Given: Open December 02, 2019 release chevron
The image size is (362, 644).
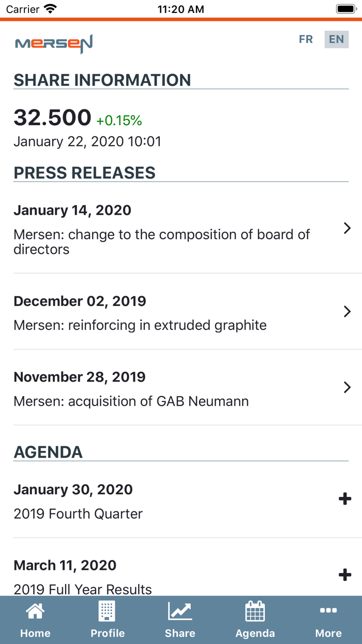Looking at the screenshot, I should point(347,311).
